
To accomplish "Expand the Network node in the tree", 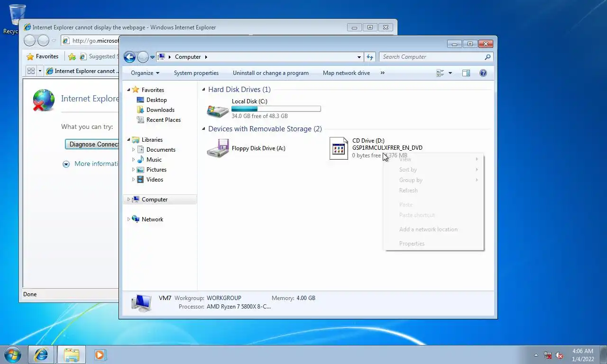I will pyautogui.click(x=129, y=219).
